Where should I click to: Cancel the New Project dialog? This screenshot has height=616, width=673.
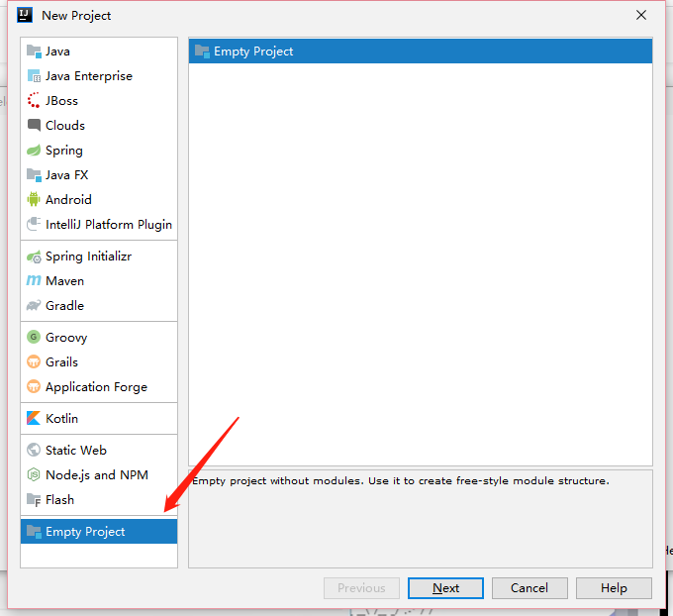pyautogui.click(x=529, y=587)
